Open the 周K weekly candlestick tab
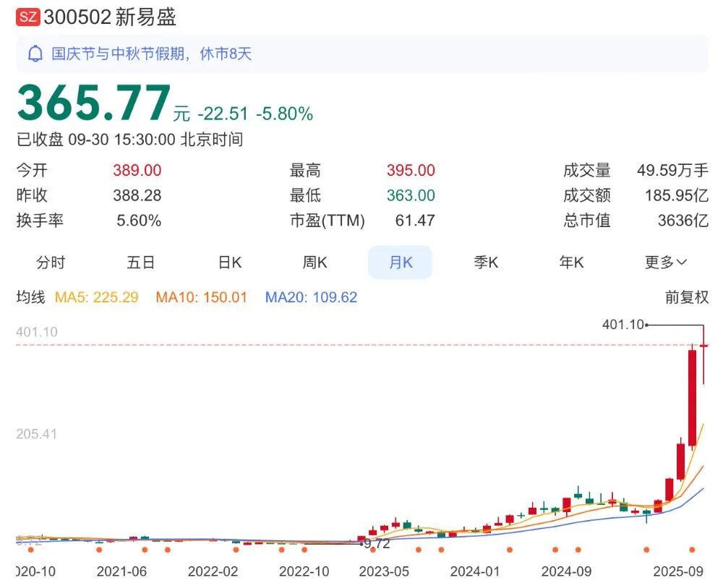 [315, 263]
